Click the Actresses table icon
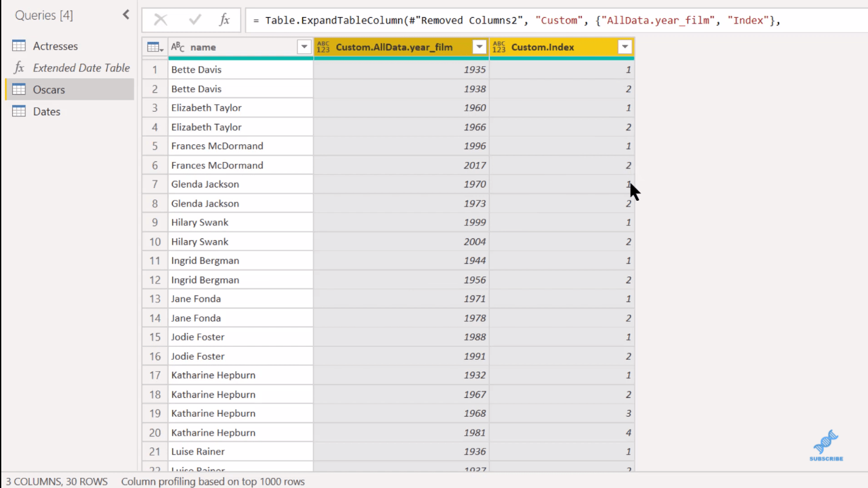The height and width of the screenshot is (488, 868). [19, 46]
